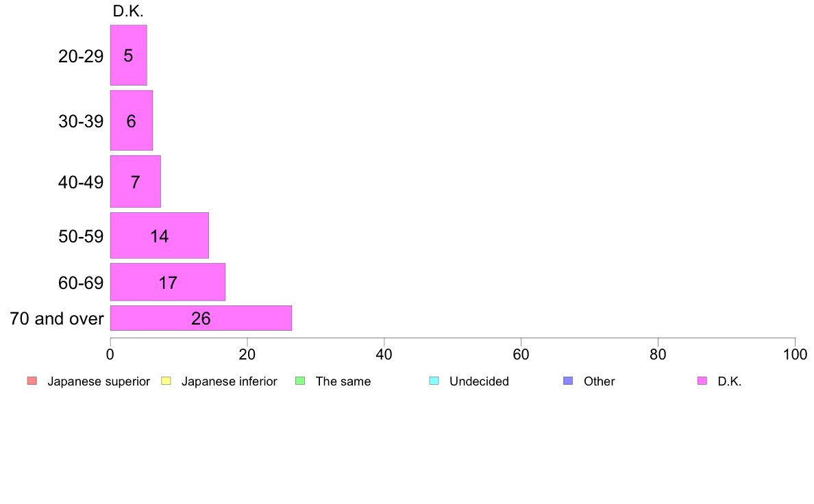The image size is (814, 504).
Task: Click the 100 tick label on the x-axis
Action: click(x=795, y=354)
